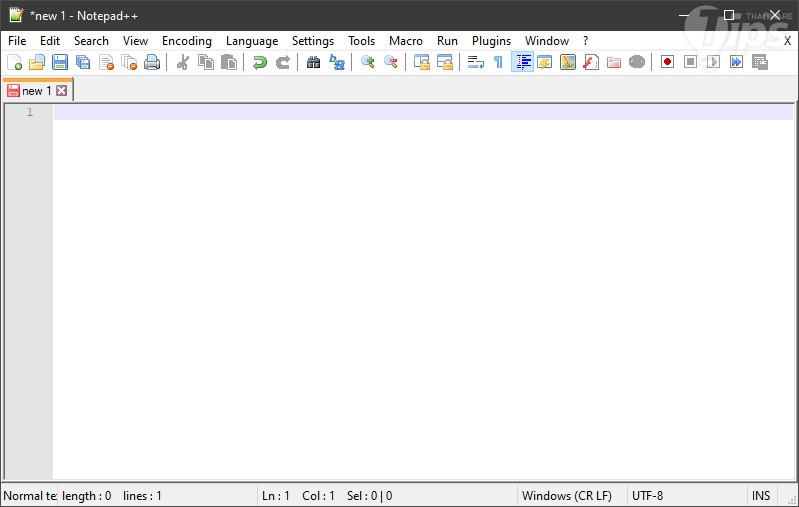Toggle word wrap toolbar button

point(475,62)
